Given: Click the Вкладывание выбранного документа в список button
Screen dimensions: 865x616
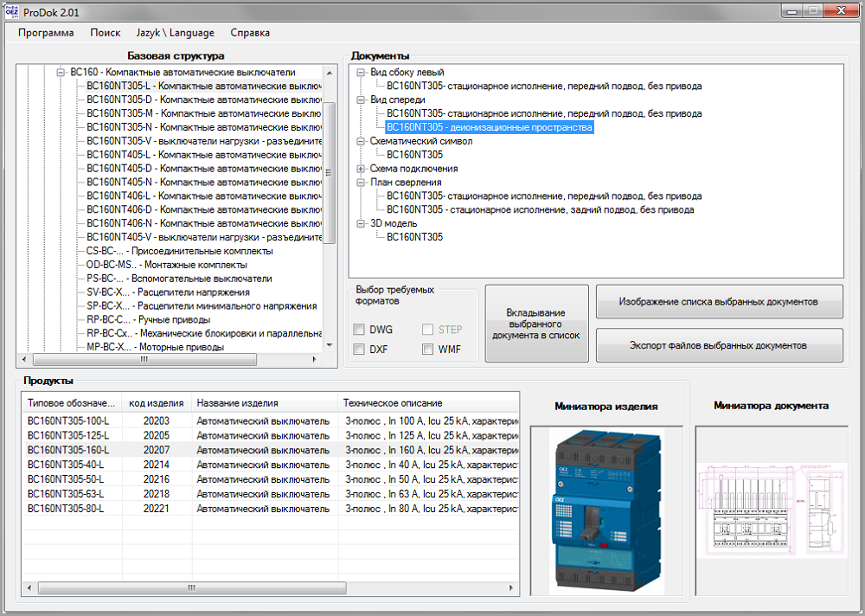Looking at the screenshot, I should [536, 324].
